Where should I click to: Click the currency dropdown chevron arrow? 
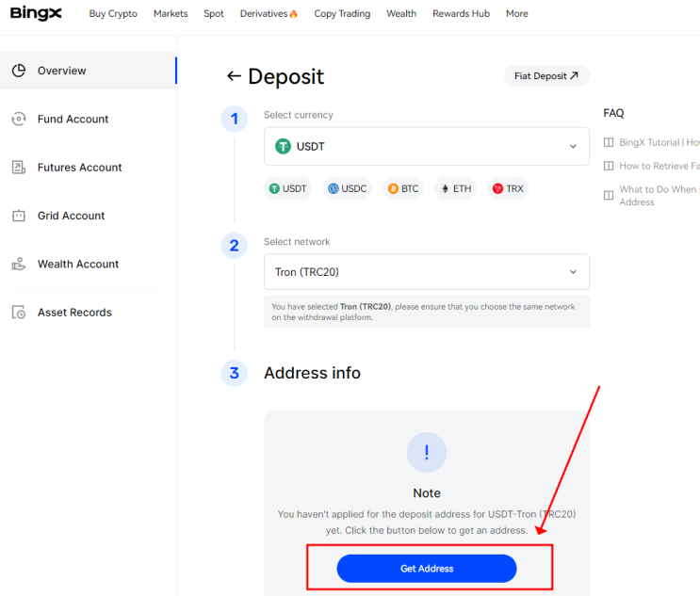573,147
